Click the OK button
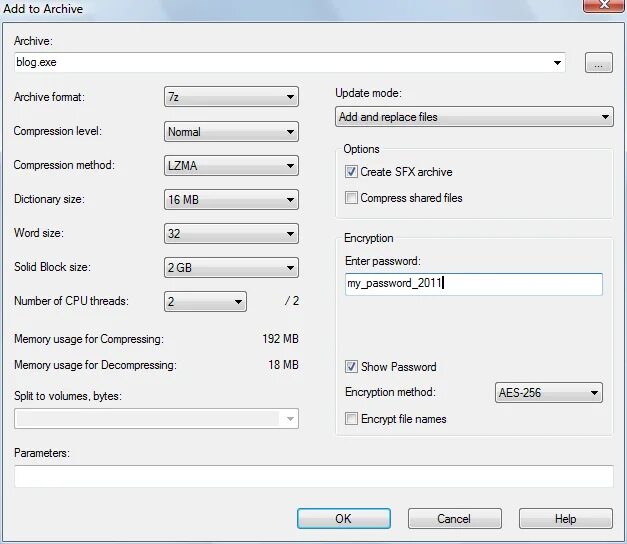 click(x=343, y=518)
